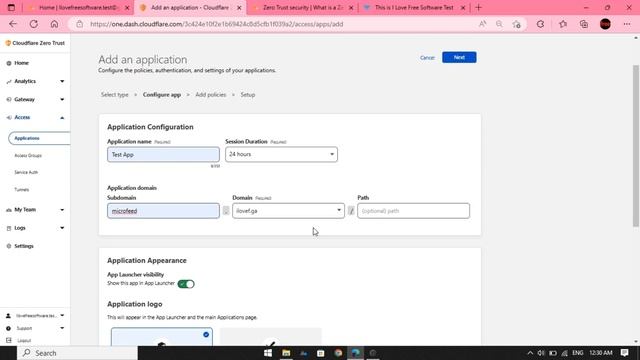Click the Cancel link
This screenshot has width=640, height=360.
(x=427, y=58)
